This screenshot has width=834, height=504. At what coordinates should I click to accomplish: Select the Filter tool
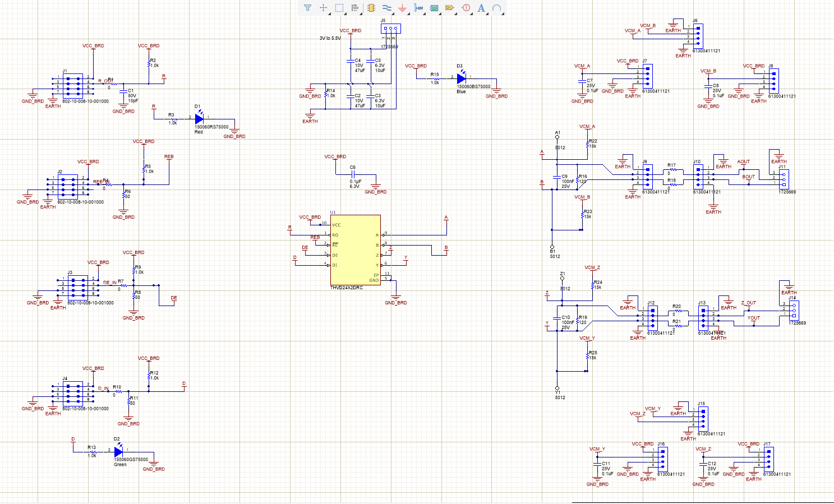tap(308, 8)
